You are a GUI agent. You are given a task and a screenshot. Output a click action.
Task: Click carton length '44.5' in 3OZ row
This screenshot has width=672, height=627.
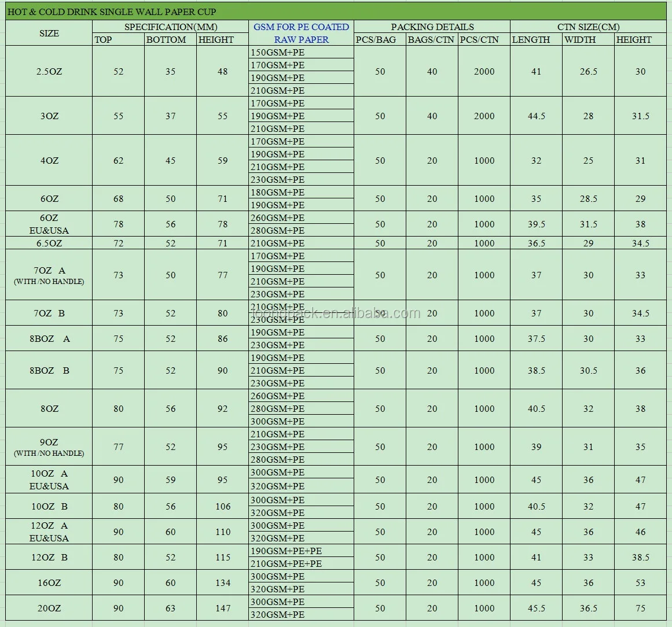536,116
